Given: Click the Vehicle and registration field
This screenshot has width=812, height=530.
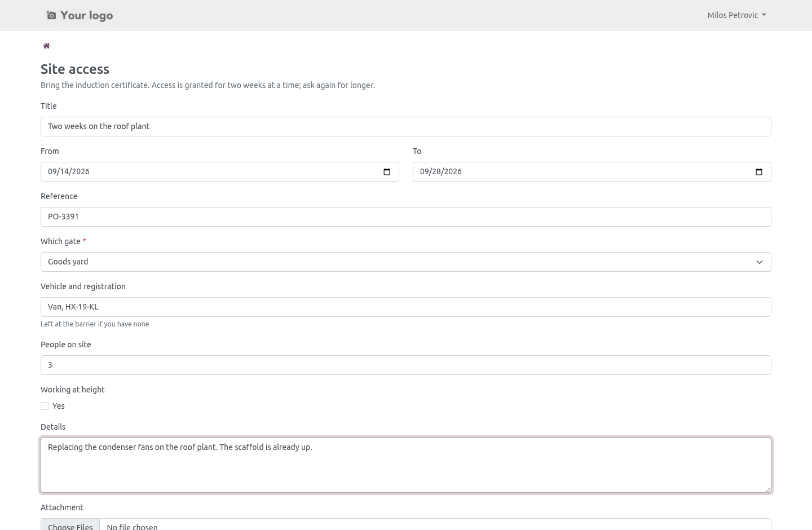Looking at the screenshot, I should 406,307.
